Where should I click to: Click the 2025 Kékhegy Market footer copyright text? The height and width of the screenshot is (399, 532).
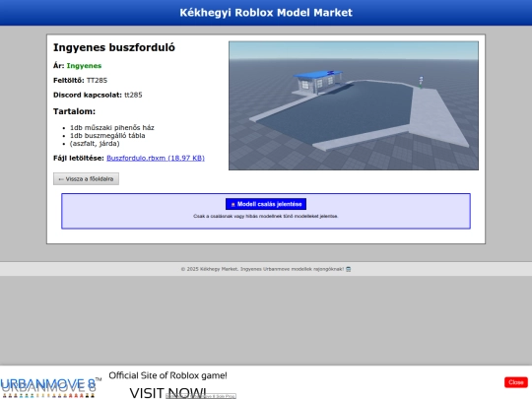(262, 269)
